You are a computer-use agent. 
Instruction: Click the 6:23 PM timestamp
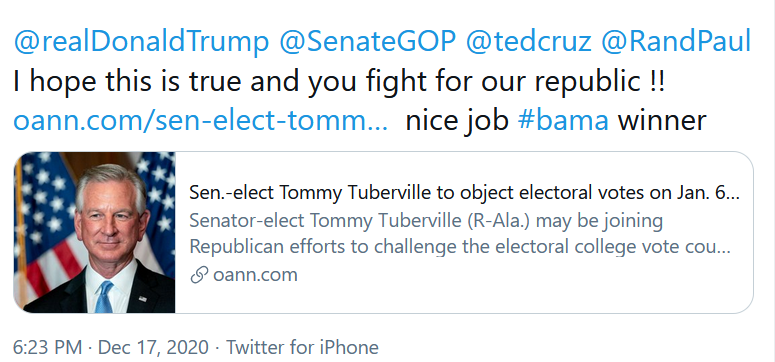point(47,347)
